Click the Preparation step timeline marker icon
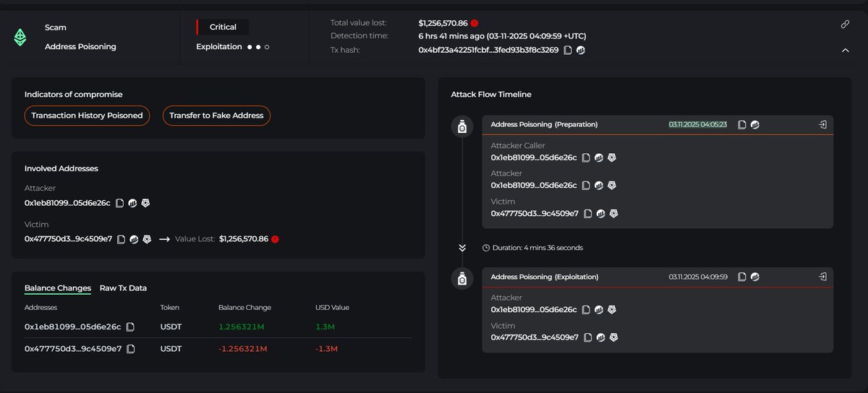The height and width of the screenshot is (393, 868). (462, 127)
